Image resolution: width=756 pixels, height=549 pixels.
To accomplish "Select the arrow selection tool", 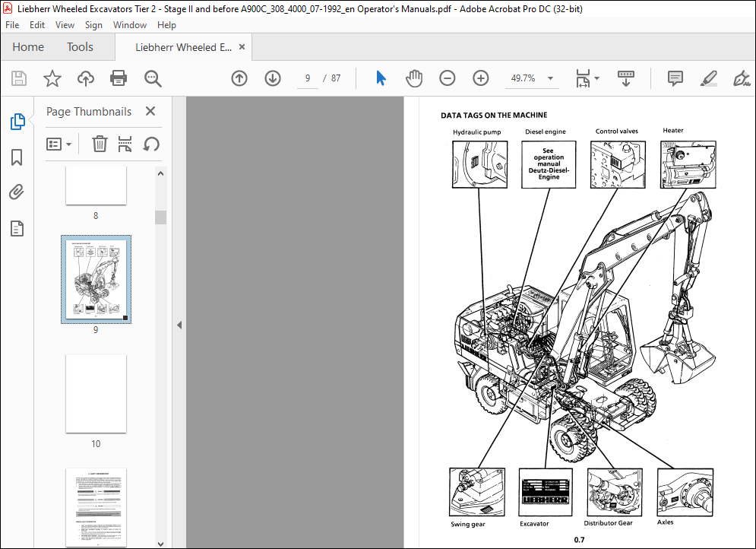I will pos(381,78).
